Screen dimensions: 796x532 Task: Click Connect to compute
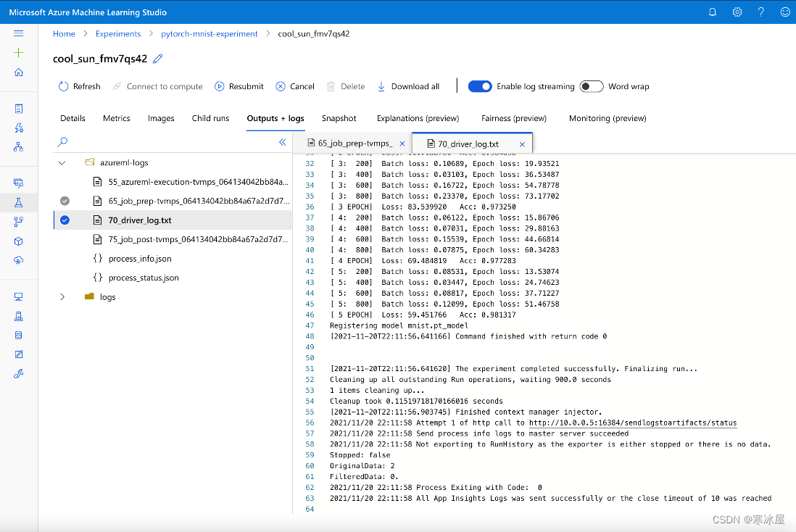[157, 86]
